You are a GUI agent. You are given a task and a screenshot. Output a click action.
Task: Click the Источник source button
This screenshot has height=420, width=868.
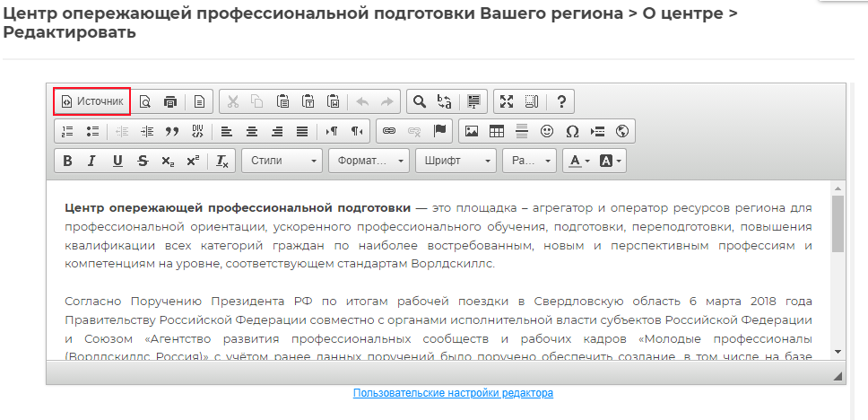click(x=91, y=101)
